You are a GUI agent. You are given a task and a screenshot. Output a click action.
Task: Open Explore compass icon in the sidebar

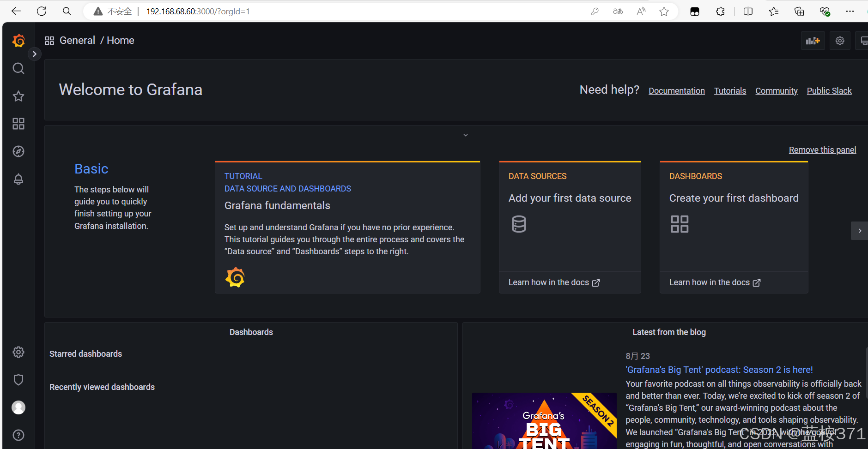tap(18, 151)
